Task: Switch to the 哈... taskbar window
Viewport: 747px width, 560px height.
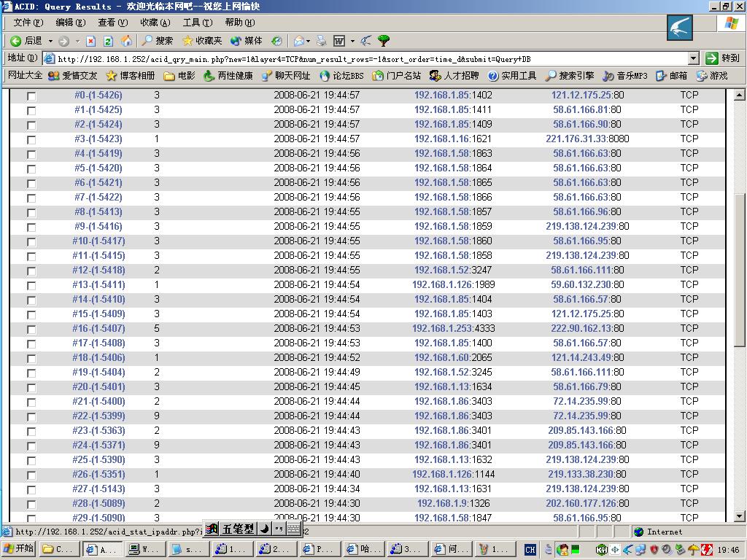Action: [x=365, y=549]
